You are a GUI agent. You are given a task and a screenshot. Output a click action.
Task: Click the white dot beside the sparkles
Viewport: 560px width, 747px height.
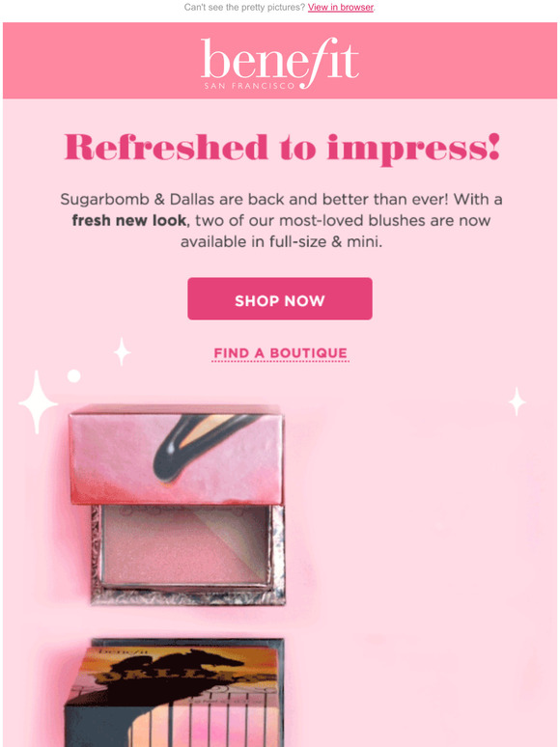[74, 376]
